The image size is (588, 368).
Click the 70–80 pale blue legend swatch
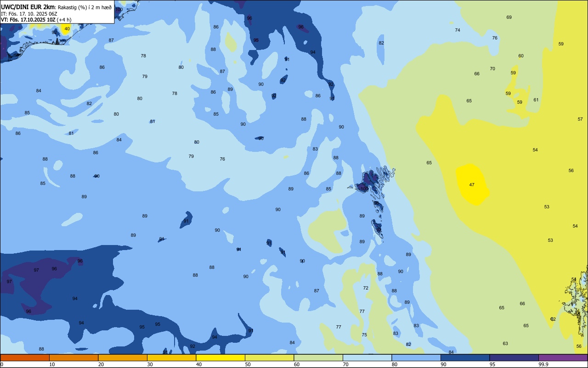pos(367,357)
